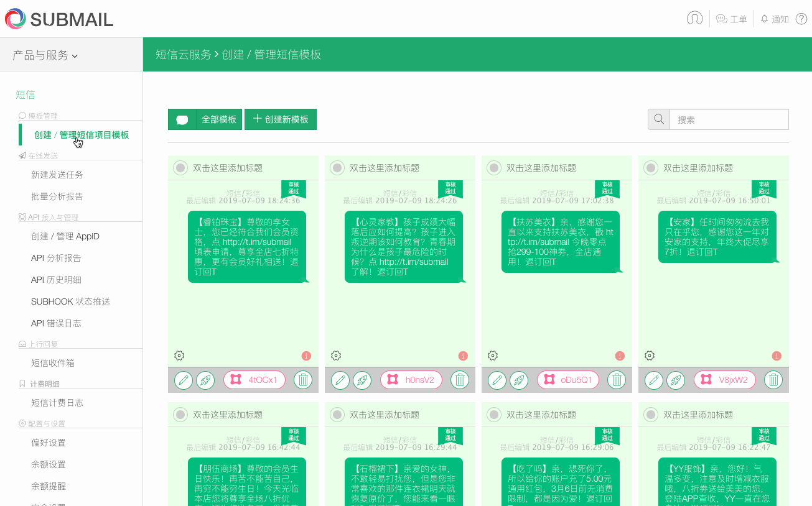Open the 工单 ticket icon in the top bar
Viewport: 812px width, 506px height.
click(731, 18)
